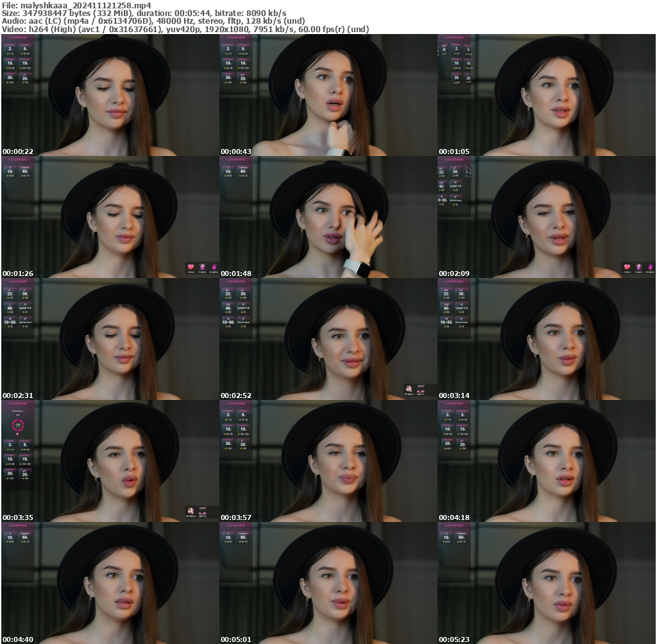Click the 12s circular countdown progress ring
The width and height of the screenshot is (657, 644).
click(x=18, y=425)
